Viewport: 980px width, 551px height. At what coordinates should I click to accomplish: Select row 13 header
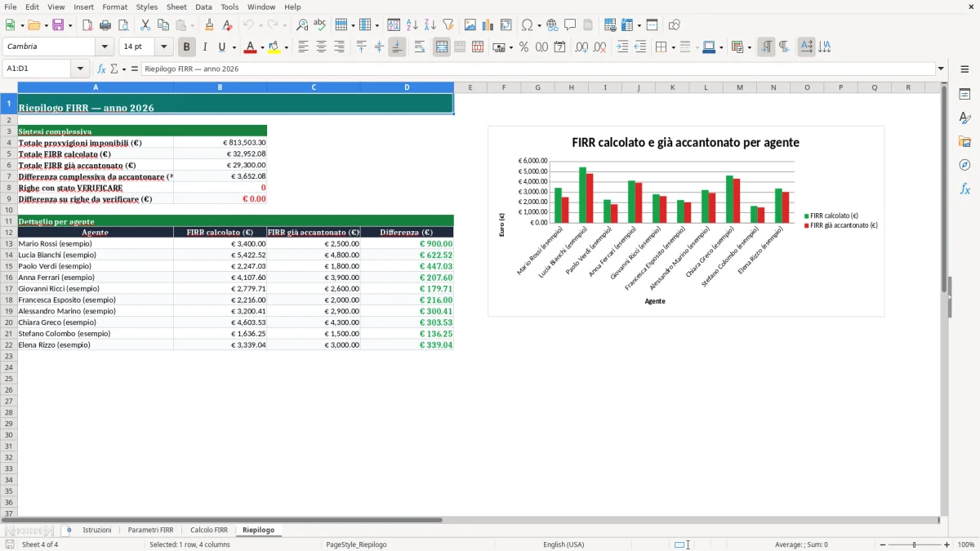click(x=8, y=243)
